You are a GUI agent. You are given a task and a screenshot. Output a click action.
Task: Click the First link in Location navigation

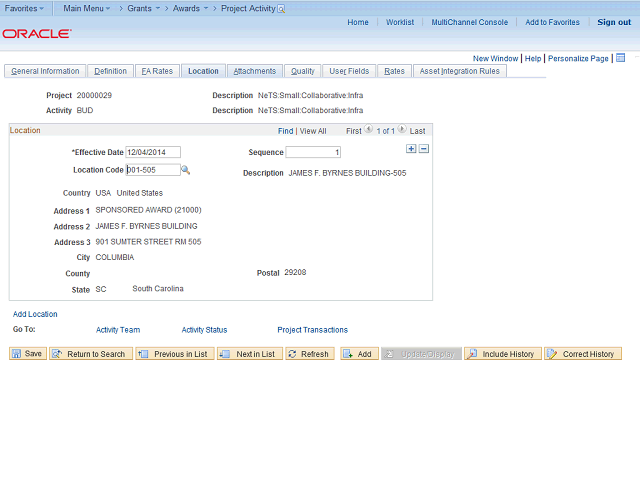point(354,131)
